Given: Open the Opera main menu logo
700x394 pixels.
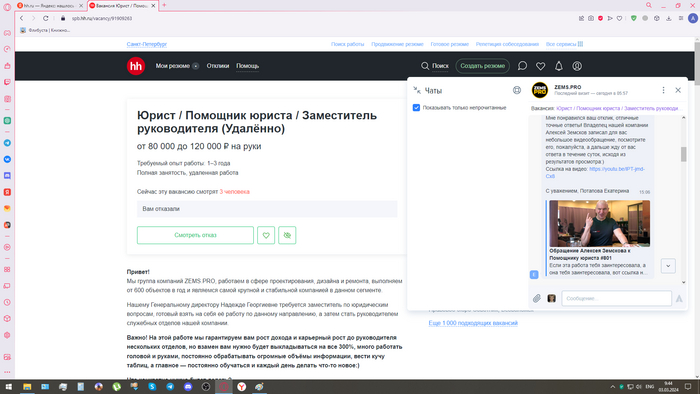Looking at the screenshot, I should click(x=7, y=7).
